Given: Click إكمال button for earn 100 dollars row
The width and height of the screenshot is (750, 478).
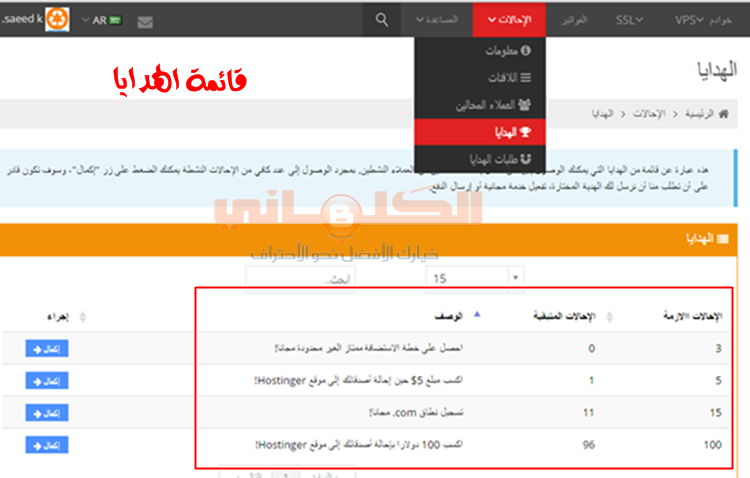Looking at the screenshot, I should click(x=47, y=445).
